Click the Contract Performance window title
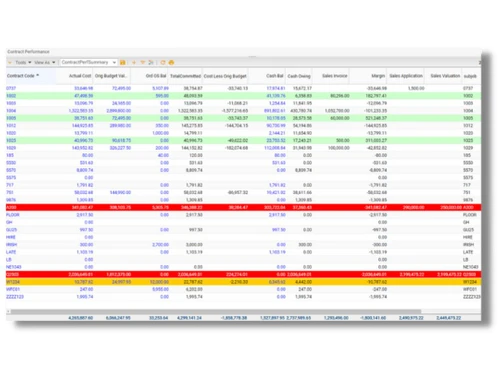Viewport: 500px width, 375px height. pos(28,52)
